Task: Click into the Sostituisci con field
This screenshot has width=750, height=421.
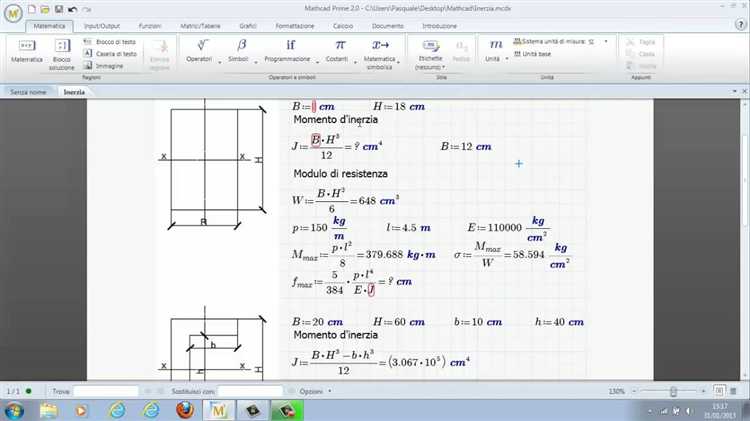Action: [250, 391]
